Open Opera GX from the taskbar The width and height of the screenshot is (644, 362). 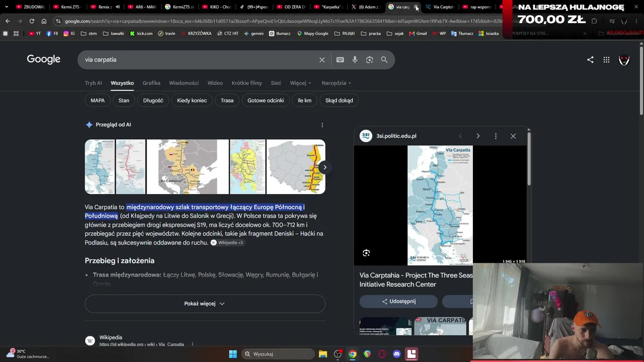[382, 354]
